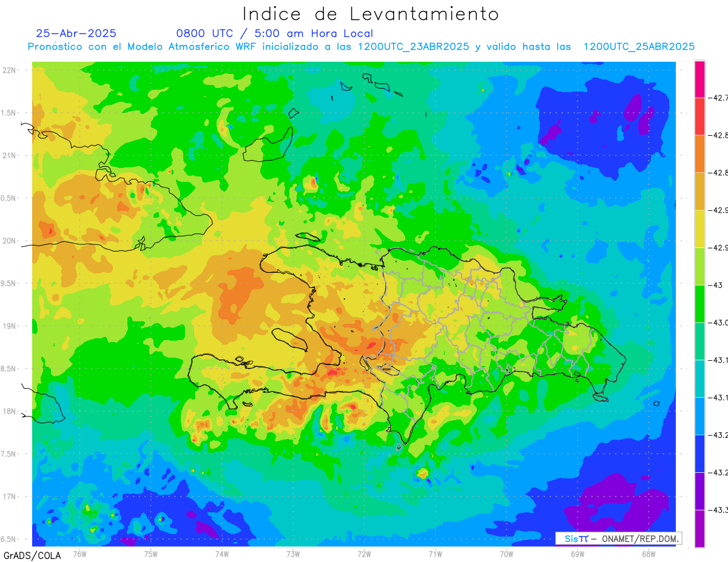Choose the violet segment above the bottom one
The width and height of the screenshot is (728, 562).
(x=699, y=491)
